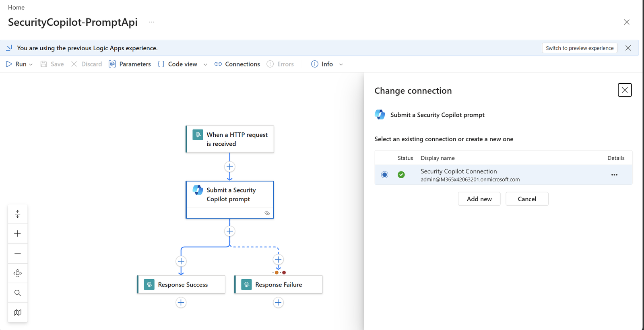
Task: Click the Run play icon
Action: pyautogui.click(x=9, y=64)
